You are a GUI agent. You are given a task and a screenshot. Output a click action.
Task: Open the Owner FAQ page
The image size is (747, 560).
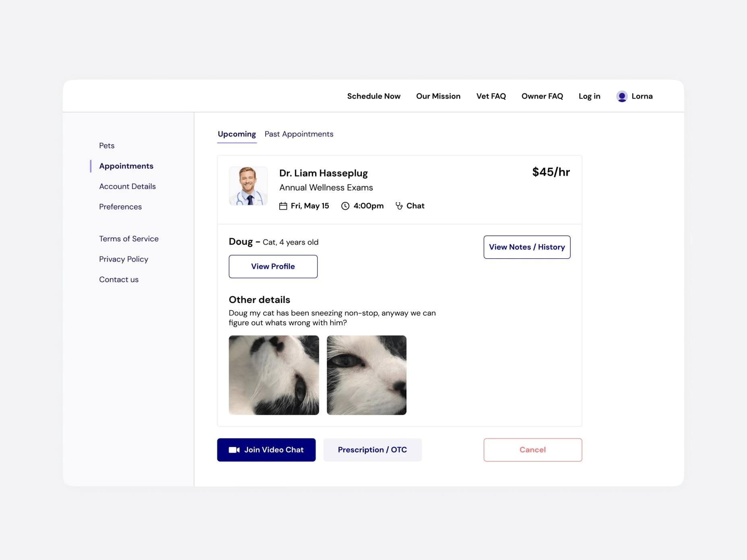tap(542, 96)
